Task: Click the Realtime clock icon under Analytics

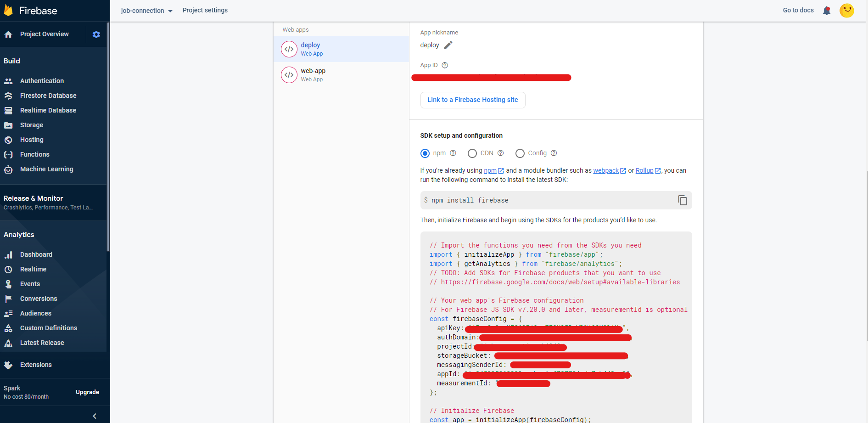Action: point(8,269)
